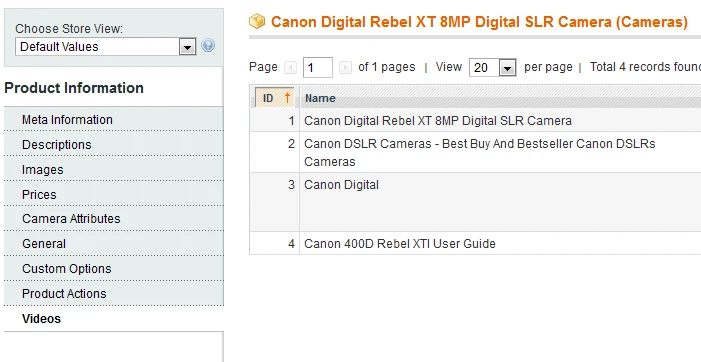Go to previous page arrow
Viewport: 701px width, 362px height.
click(291, 67)
